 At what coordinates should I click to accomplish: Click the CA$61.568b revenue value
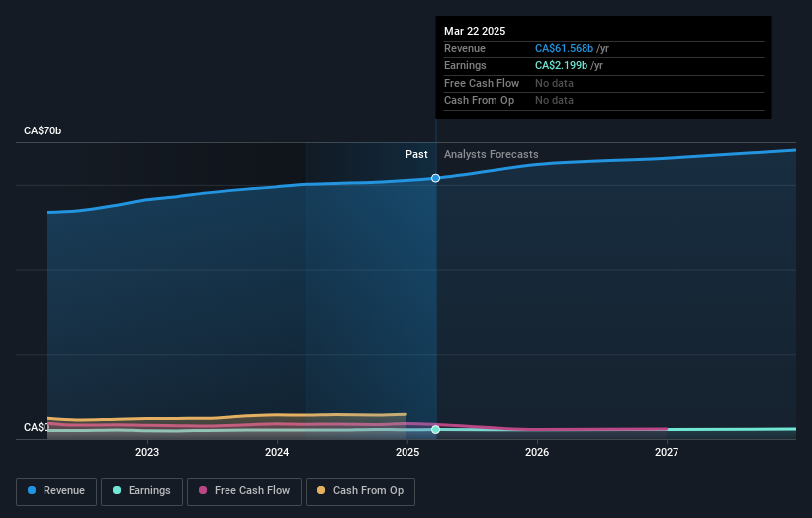(564, 48)
